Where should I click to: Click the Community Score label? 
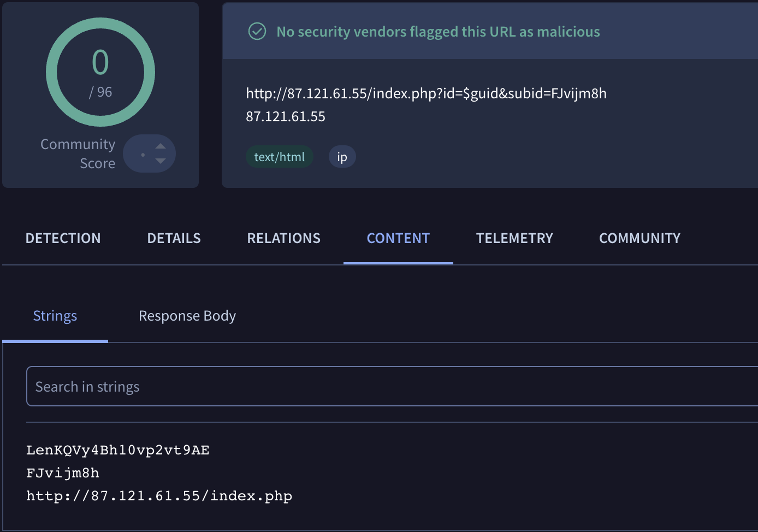[78, 153]
